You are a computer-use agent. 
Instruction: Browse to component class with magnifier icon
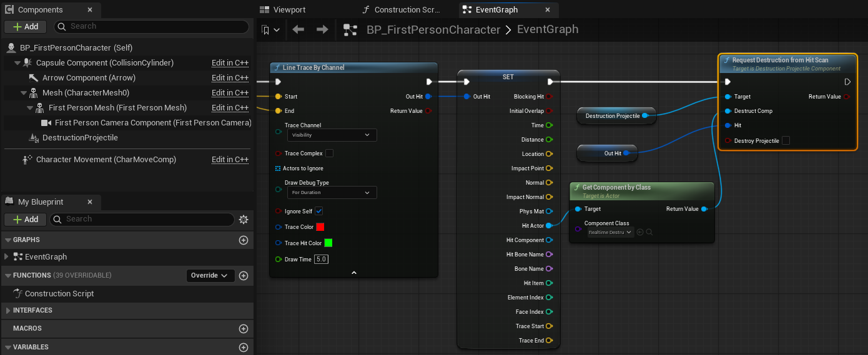[649, 232]
